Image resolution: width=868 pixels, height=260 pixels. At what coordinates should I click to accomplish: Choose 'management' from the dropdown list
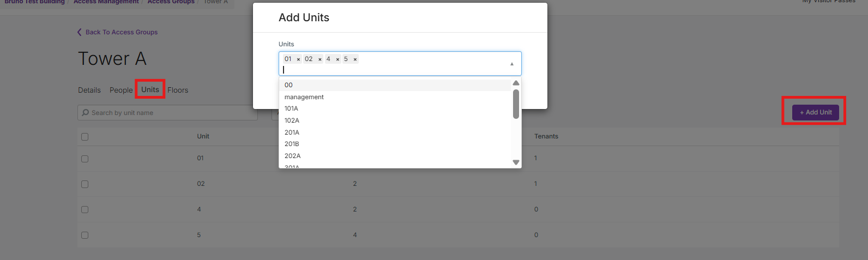coord(304,97)
